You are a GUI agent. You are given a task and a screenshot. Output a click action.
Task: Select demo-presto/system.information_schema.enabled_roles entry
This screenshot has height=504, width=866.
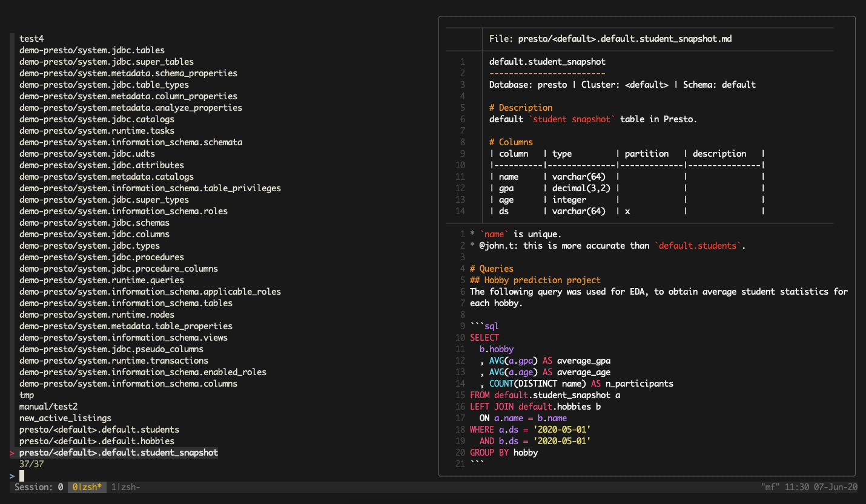click(x=143, y=372)
